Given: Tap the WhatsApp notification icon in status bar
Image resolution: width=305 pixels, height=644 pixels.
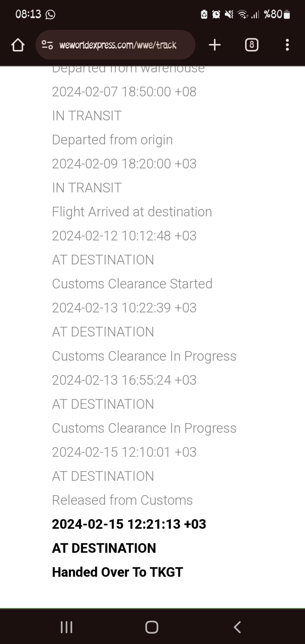Looking at the screenshot, I should 51,14.
